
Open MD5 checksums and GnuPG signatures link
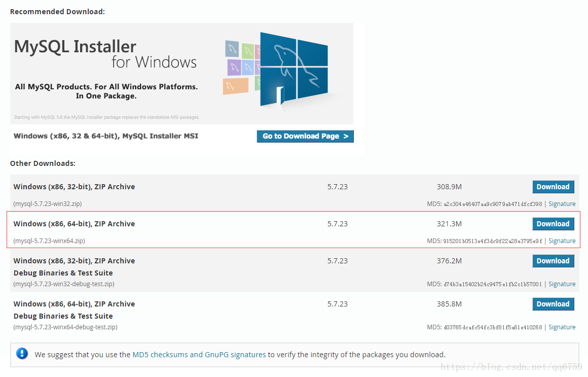tap(199, 355)
